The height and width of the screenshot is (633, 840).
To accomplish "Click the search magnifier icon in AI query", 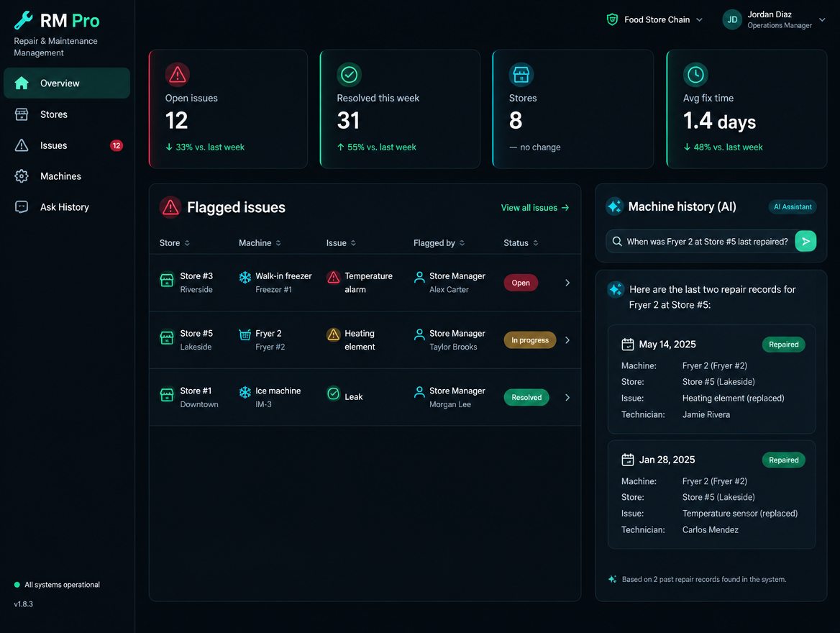I will (x=617, y=241).
